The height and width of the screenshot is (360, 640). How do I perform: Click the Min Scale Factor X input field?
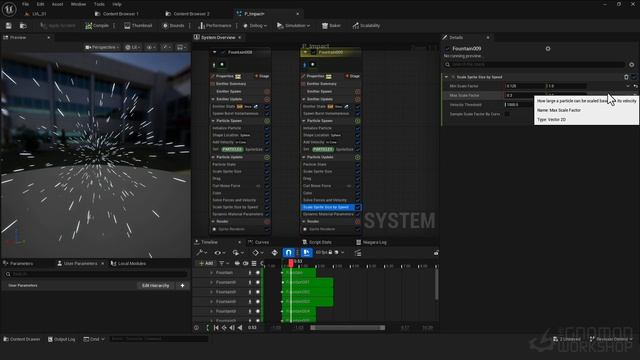tap(525, 86)
